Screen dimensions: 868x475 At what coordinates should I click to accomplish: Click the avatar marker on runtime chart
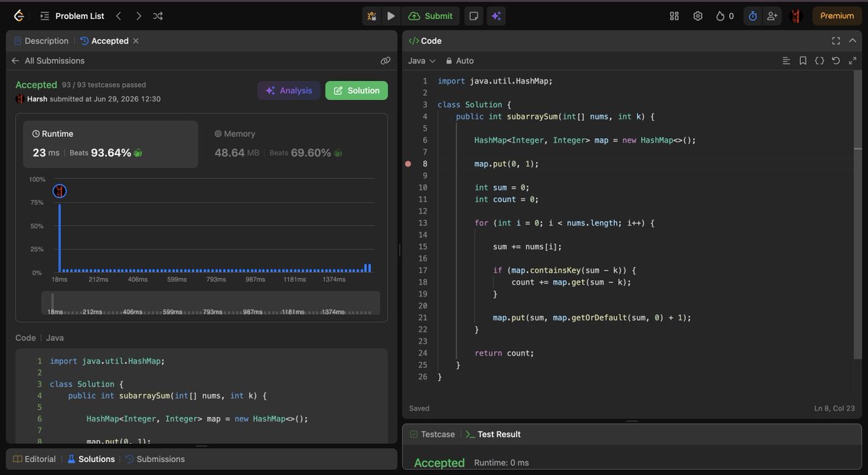(60, 190)
